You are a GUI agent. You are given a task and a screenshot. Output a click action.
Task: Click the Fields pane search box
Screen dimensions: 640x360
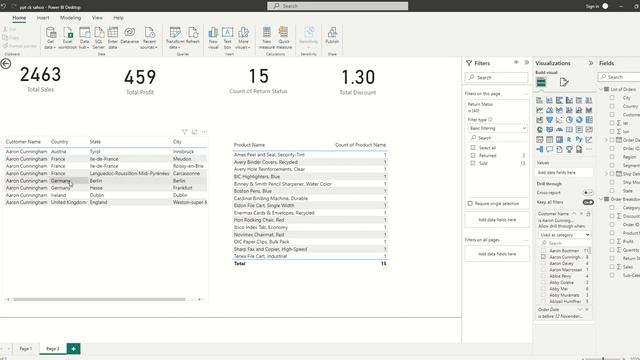pyautogui.click(x=619, y=77)
